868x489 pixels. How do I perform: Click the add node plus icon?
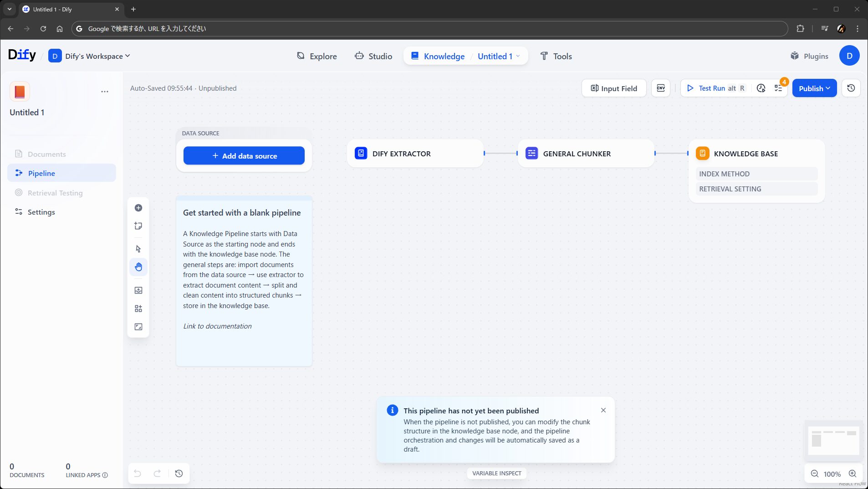tap(138, 208)
